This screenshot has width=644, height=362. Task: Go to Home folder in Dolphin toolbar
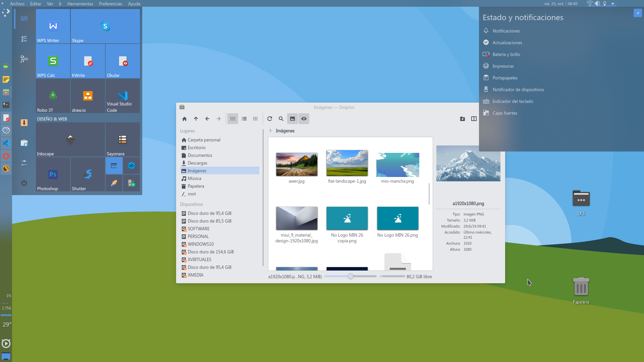click(184, 119)
